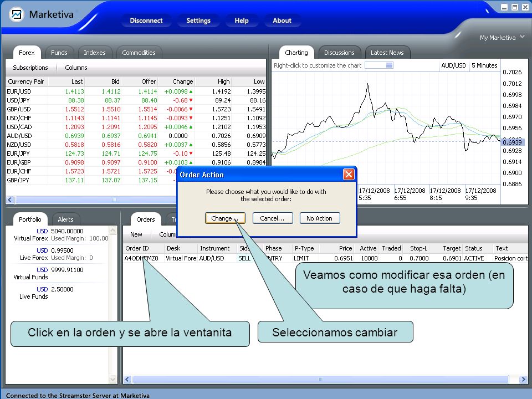Click the Change... button in Order Action

pyautogui.click(x=225, y=218)
